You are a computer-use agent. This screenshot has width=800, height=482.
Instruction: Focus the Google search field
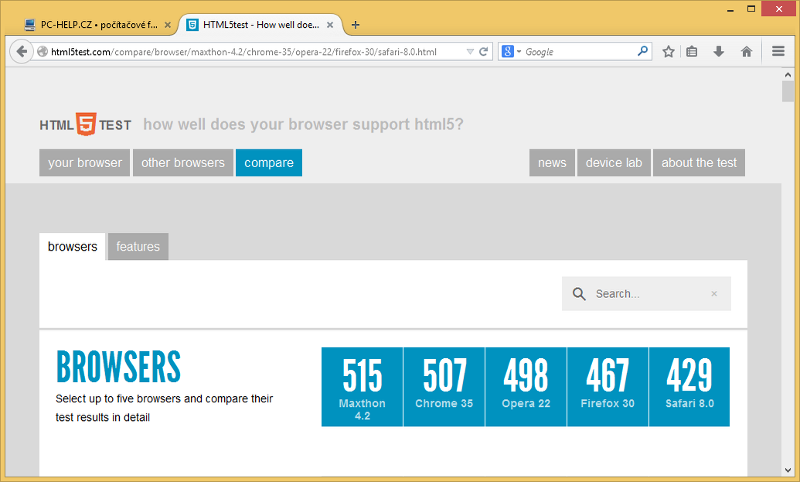tap(579, 52)
